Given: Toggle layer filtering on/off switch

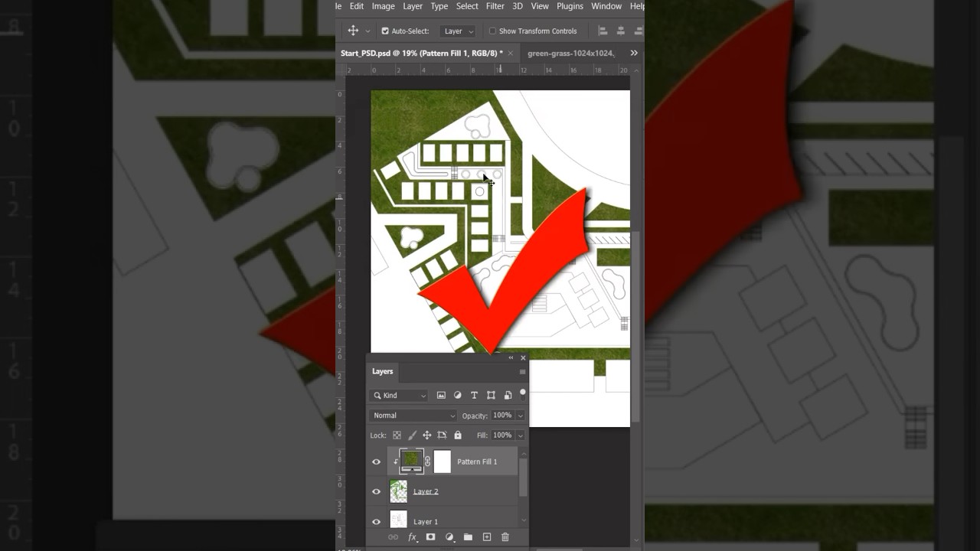Looking at the screenshot, I should (523, 394).
